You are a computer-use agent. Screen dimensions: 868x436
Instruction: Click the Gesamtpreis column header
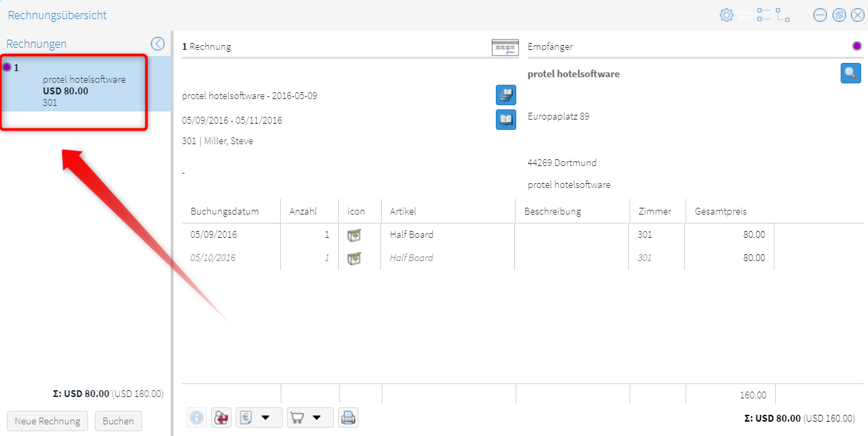tap(720, 211)
